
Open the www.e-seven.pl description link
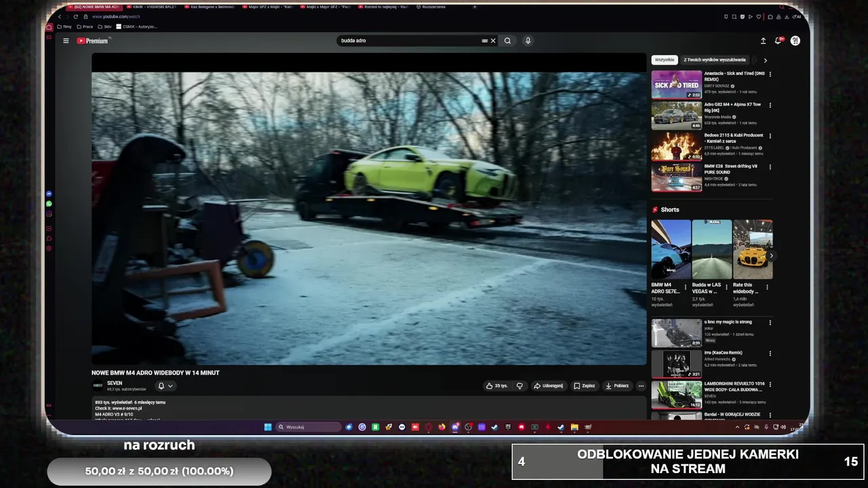click(x=127, y=408)
